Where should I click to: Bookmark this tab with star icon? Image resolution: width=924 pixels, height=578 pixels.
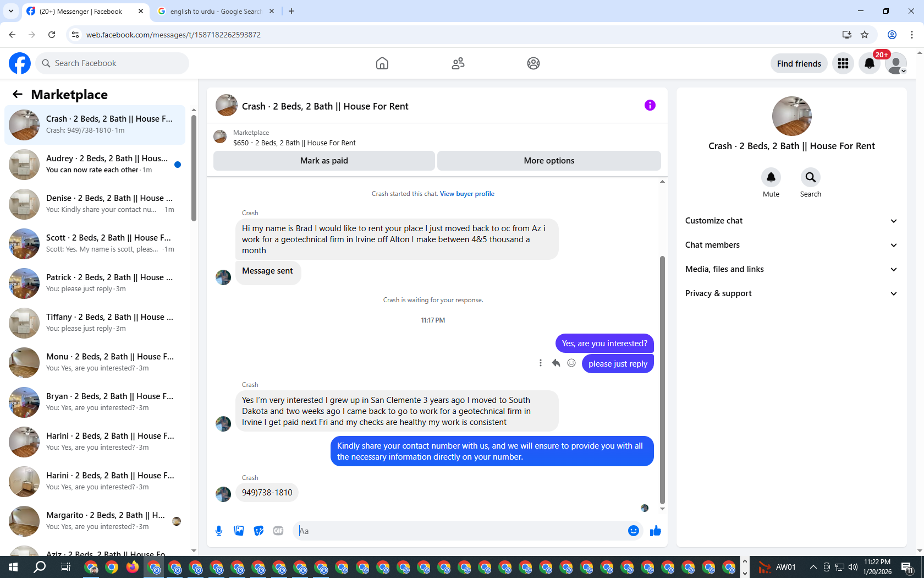coord(865,35)
